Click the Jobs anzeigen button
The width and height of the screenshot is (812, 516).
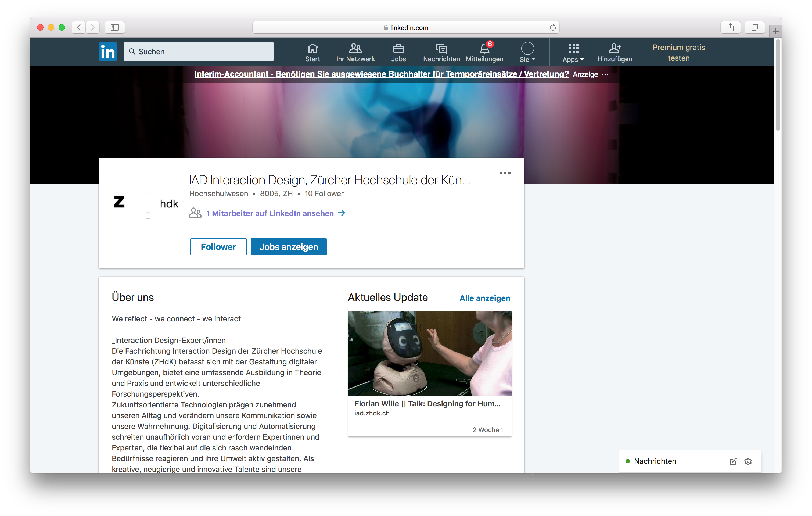pyautogui.click(x=289, y=246)
